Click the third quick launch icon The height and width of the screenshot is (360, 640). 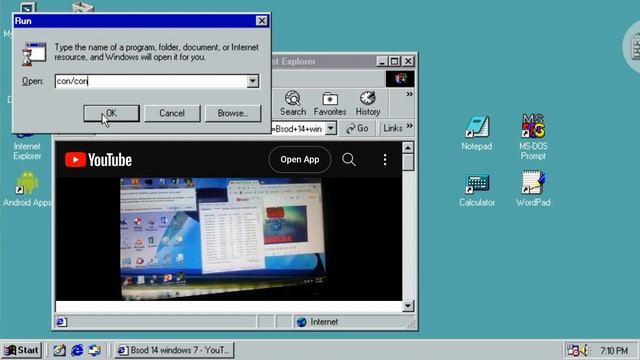95,350
